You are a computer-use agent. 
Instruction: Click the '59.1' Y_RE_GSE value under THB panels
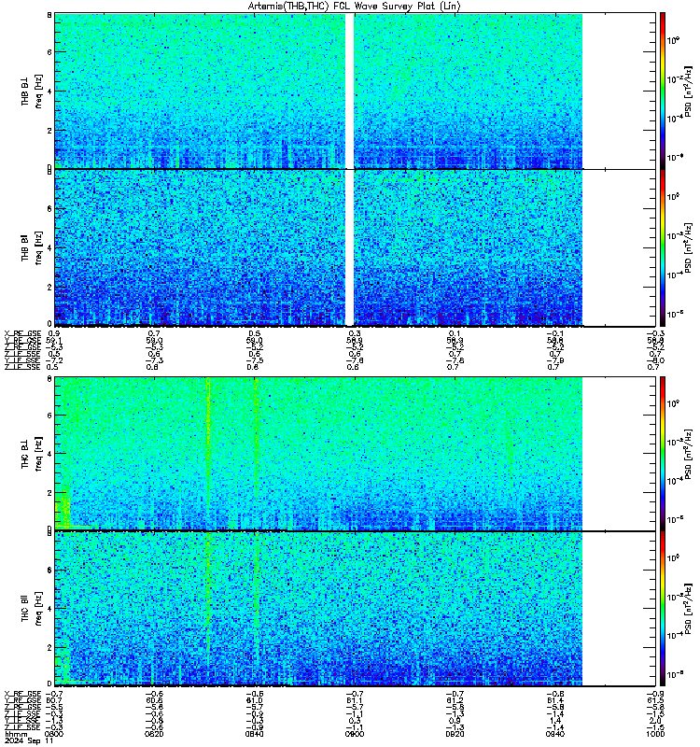(54, 341)
